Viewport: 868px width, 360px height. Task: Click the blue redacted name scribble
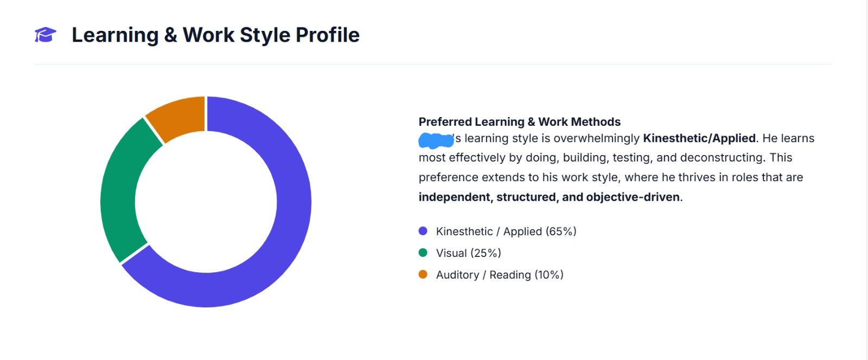click(x=436, y=140)
